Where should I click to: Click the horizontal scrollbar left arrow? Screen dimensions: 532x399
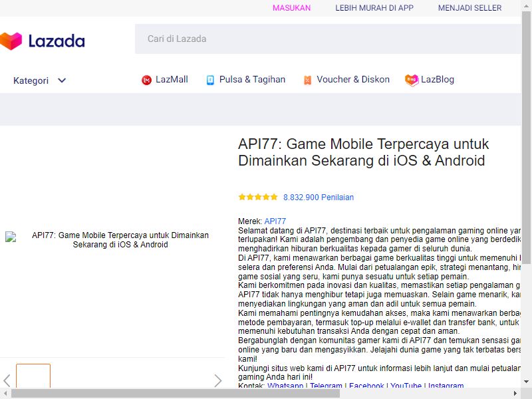(5, 394)
